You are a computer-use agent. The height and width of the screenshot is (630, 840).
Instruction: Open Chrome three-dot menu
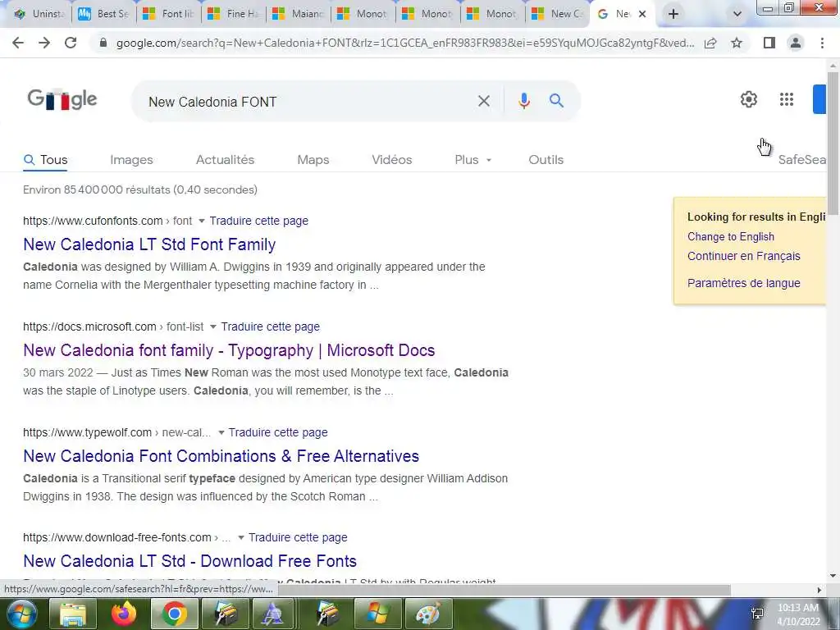click(x=822, y=43)
